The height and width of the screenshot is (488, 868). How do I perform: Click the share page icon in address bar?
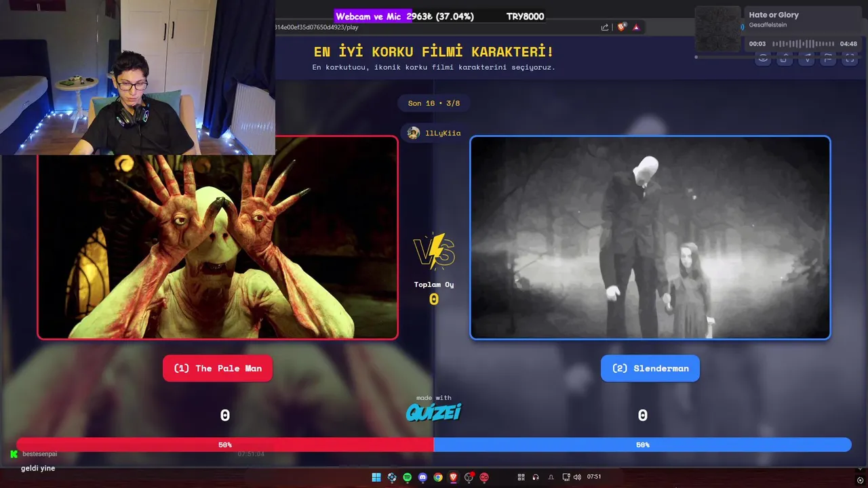tap(605, 27)
